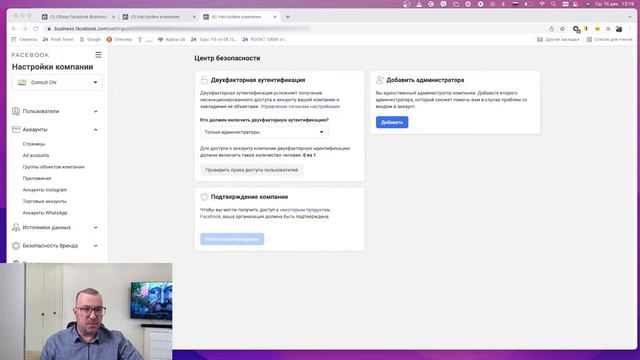Click the blue Добавить button
The image size is (640, 360).
tap(392, 122)
